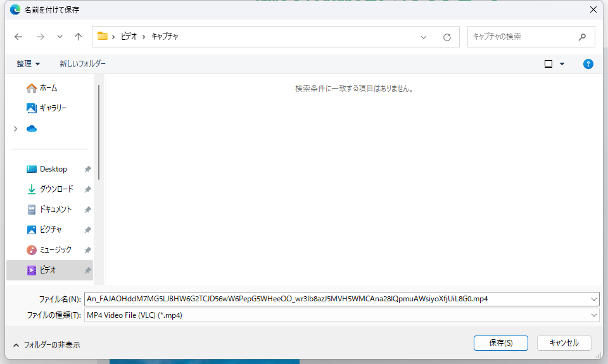Collapse folders with フォルダーの非表示

pyautogui.click(x=46, y=344)
